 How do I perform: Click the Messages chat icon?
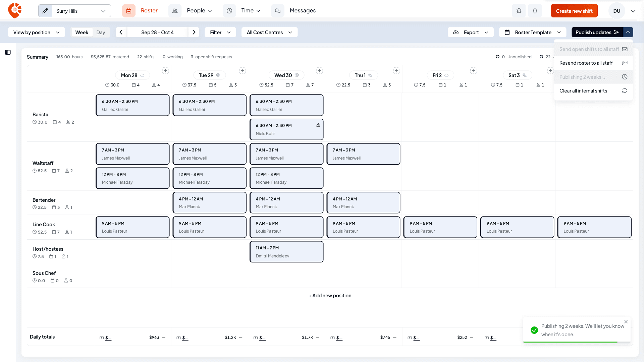pyautogui.click(x=278, y=11)
